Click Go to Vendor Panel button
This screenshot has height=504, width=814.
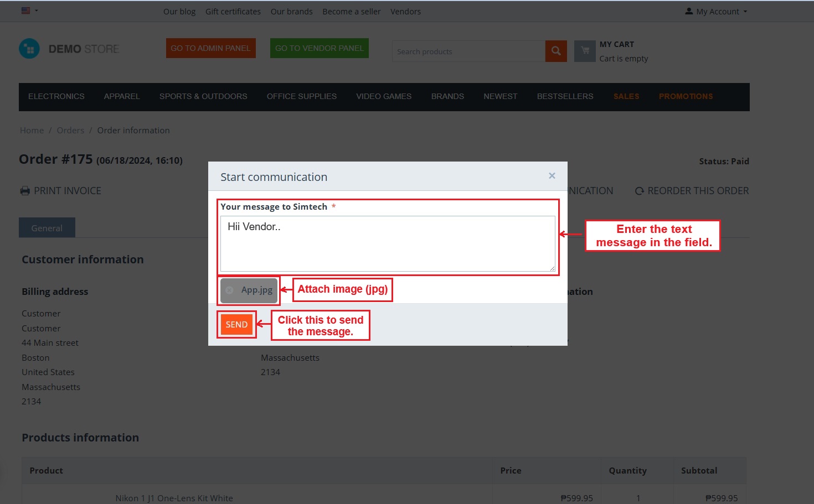tap(319, 48)
